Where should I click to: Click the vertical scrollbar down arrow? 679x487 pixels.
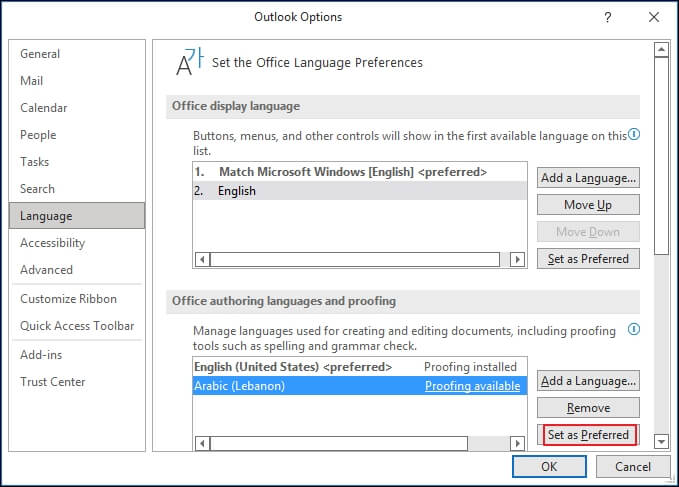[661, 442]
